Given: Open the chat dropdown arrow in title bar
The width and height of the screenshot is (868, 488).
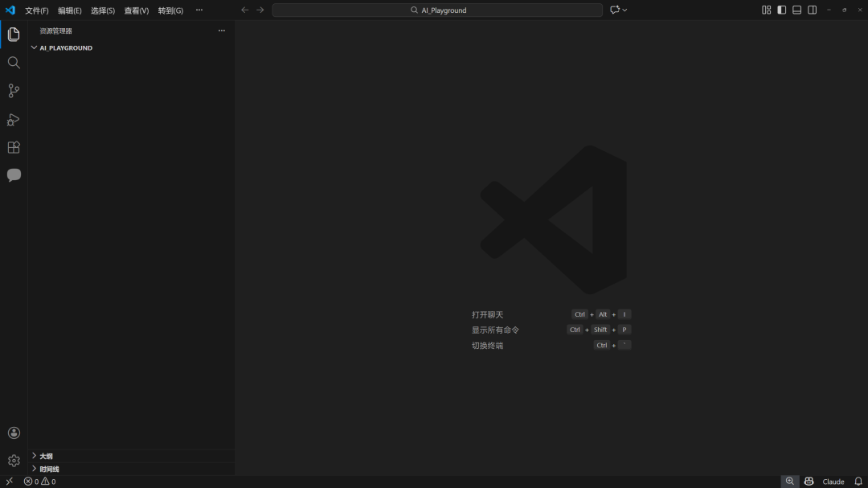Looking at the screenshot, I should click(624, 10).
